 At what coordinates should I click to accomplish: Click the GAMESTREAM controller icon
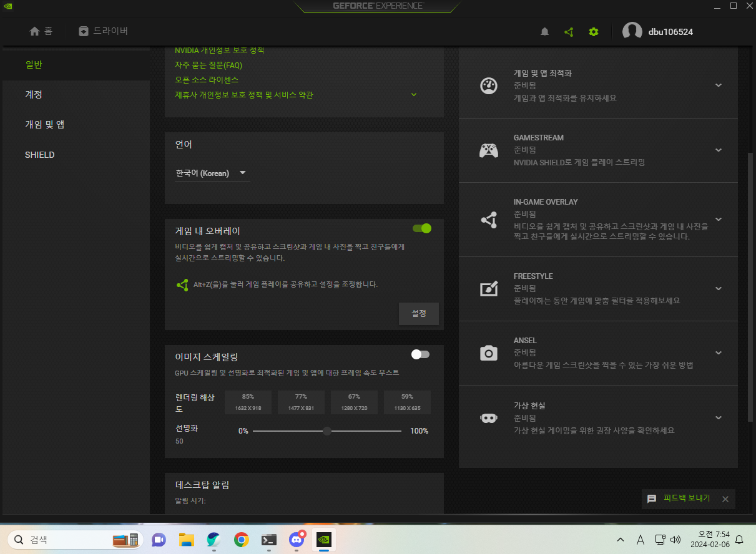point(488,150)
